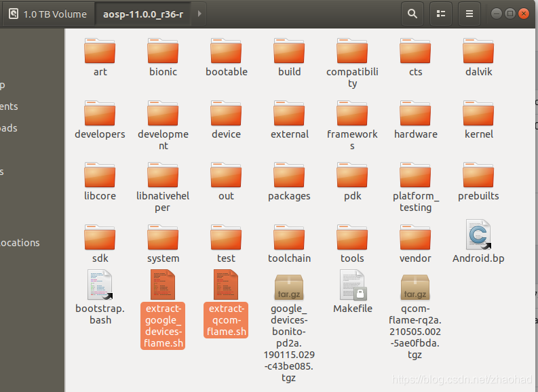Open the compatibility folder
The image size is (538, 392).
click(x=352, y=51)
